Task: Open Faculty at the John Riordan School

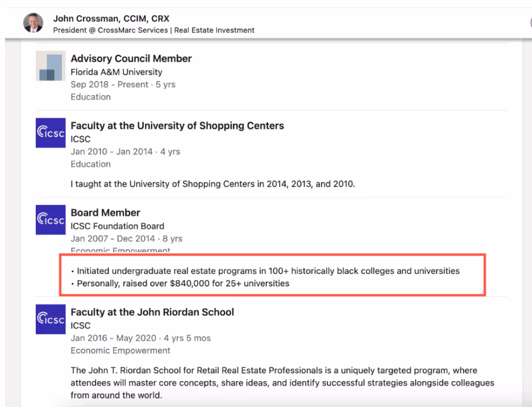Action: click(152, 312)
